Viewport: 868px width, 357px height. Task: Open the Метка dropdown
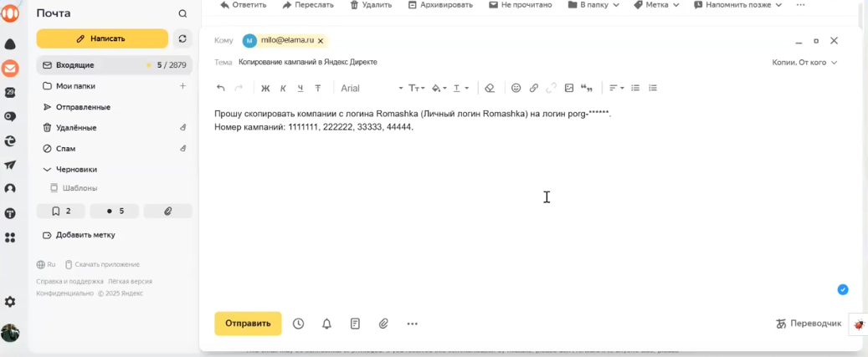(x=656, y=5)
